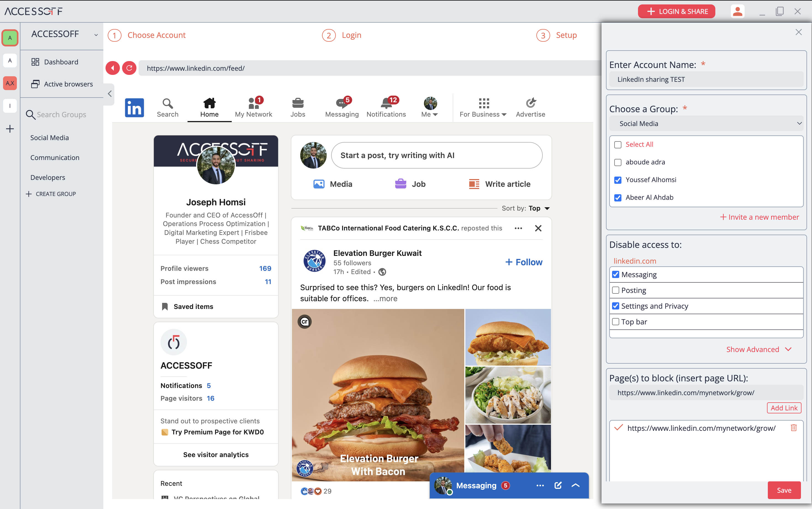Expand the ACCESSOFF workspace dropdown
Image resolution: width=812 pixels, height=509 pixels.
tap(96, 35)
